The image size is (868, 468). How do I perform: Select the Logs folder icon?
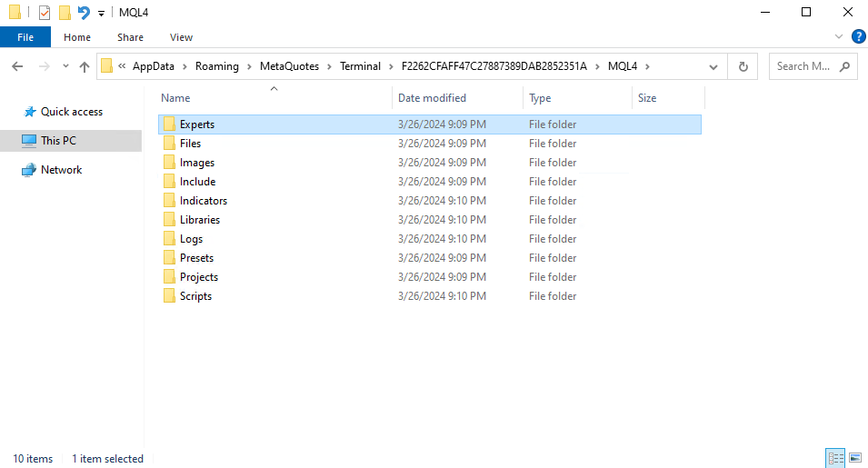[x=169, y=239]
